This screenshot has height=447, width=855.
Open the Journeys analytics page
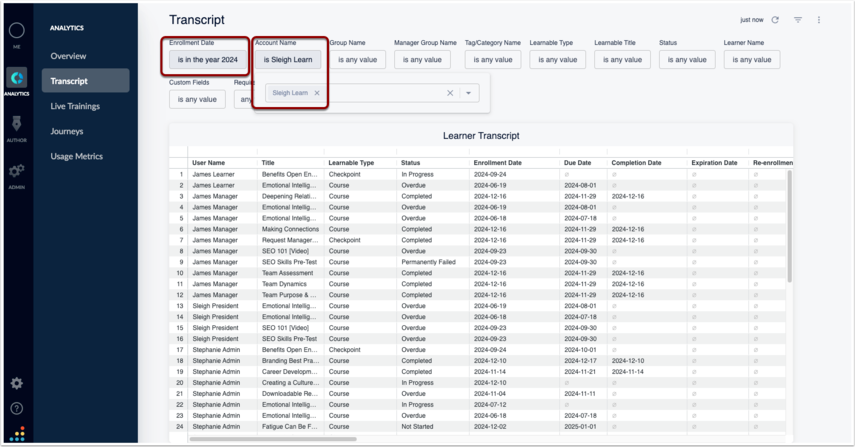(67, 131)
